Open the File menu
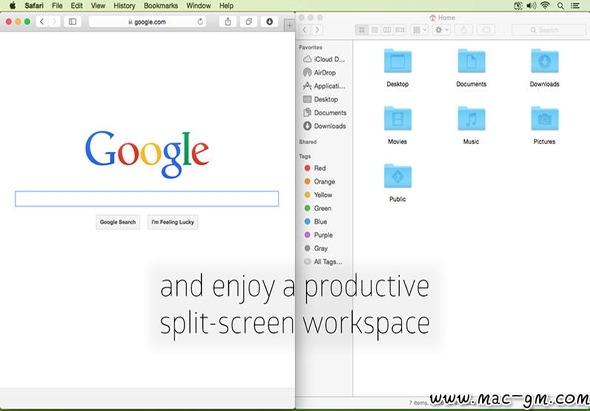Screen dimensions: 590x411 click(57, 6)
